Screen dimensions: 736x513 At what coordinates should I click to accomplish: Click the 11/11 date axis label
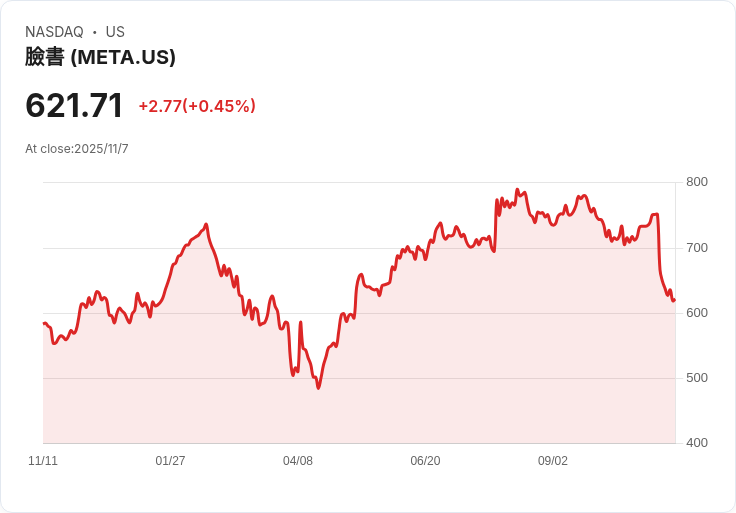43,461
